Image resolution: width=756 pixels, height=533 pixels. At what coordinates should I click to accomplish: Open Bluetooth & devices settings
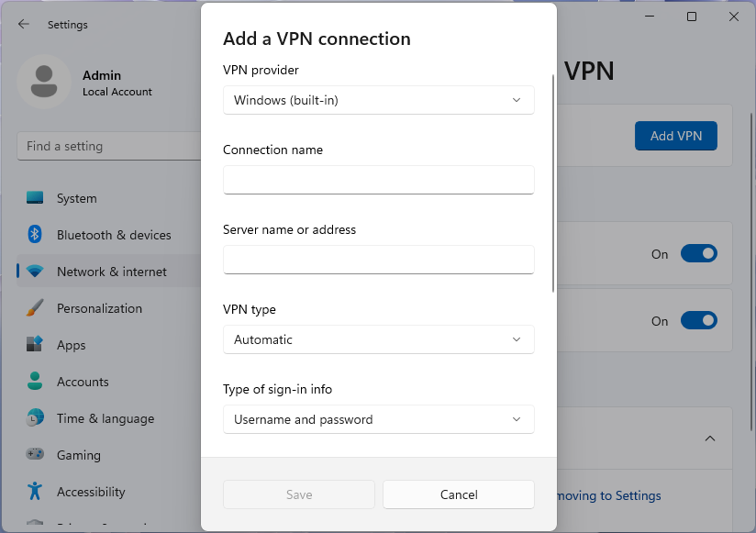37,235
